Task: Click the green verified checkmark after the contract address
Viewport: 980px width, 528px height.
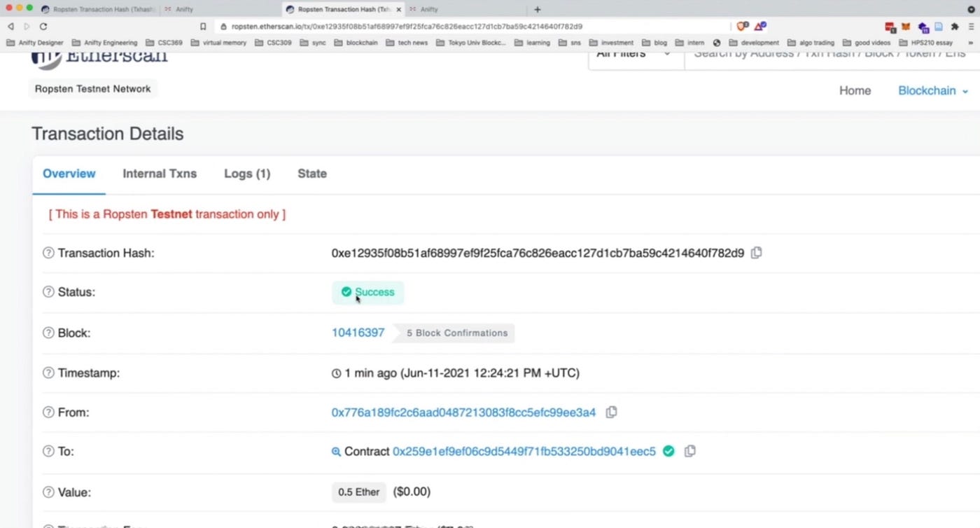Action: tap(668, 452)
